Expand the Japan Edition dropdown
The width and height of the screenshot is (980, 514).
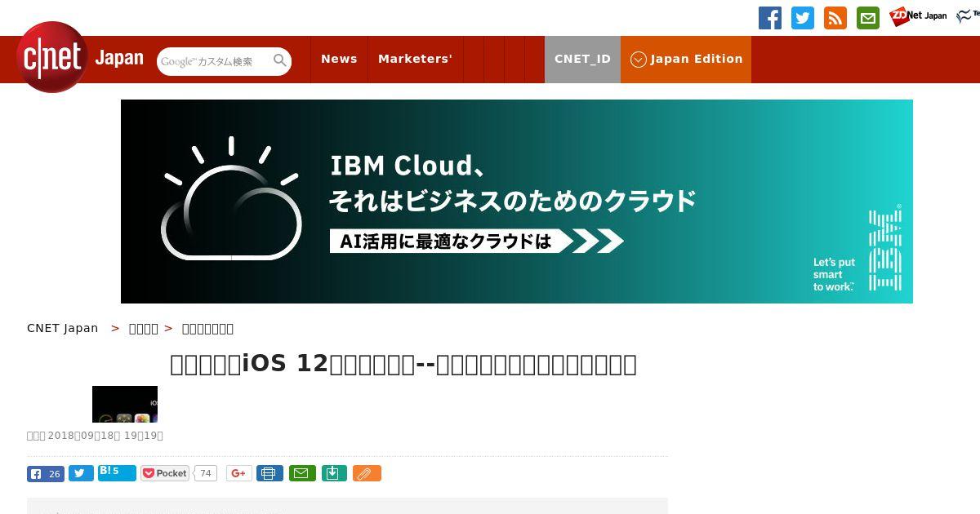686,59
